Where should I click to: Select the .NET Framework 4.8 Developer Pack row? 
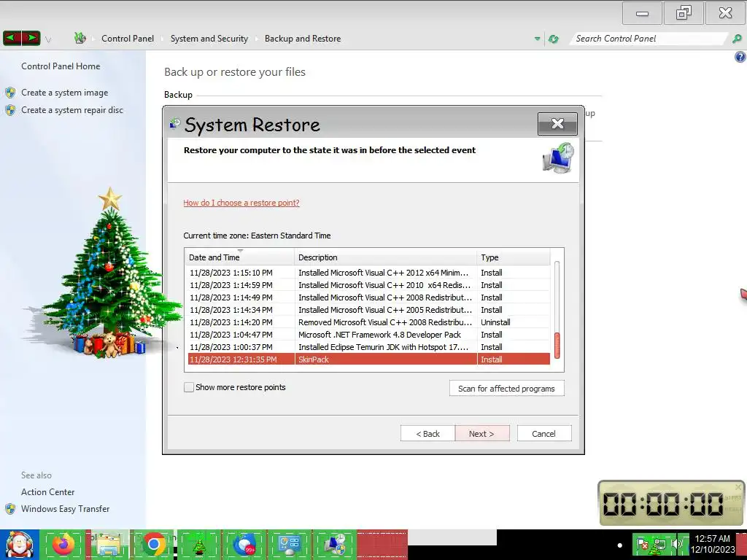[368, 335]
